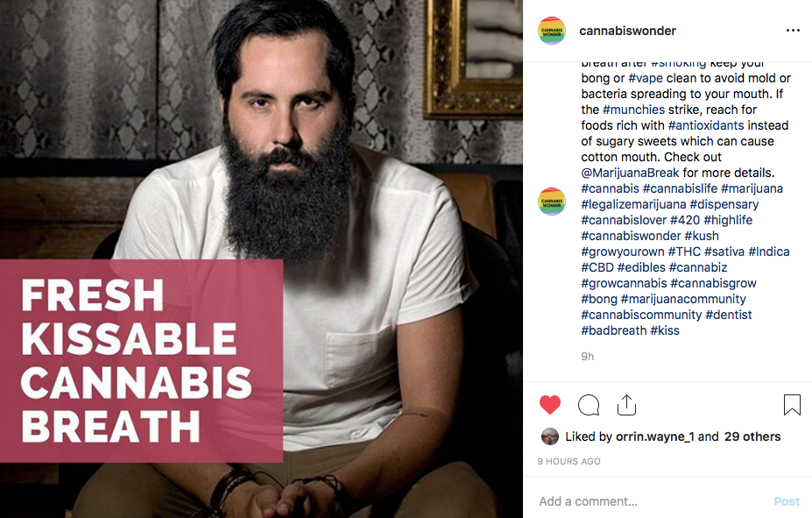Open the three-dot more options menu
This screenshot has width=812, height=518.
(x=793, y=31)
